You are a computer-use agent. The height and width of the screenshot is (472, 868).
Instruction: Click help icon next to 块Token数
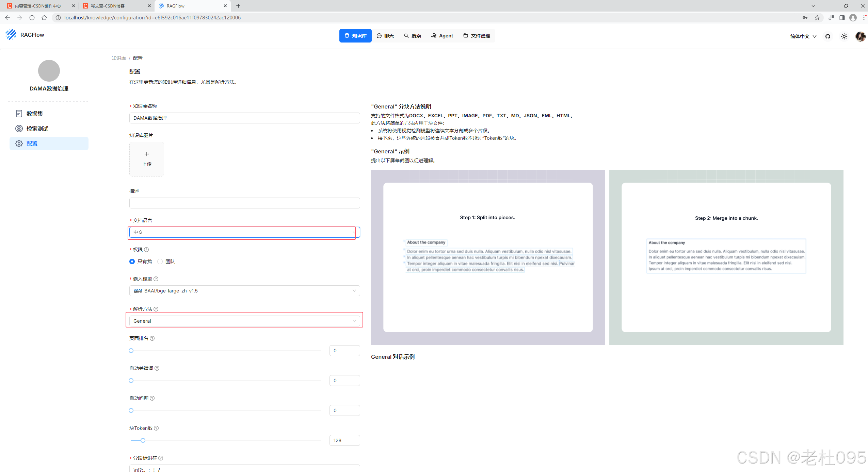(x=156, y=428)
